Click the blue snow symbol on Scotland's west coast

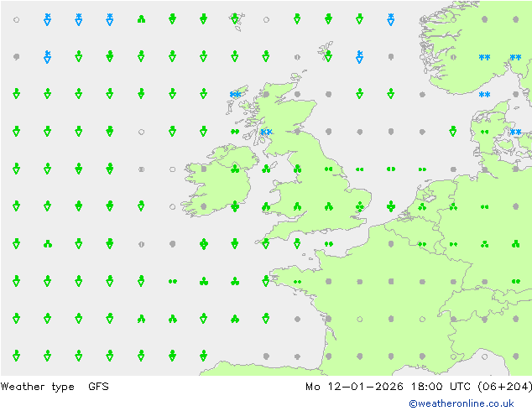point(266,133)
